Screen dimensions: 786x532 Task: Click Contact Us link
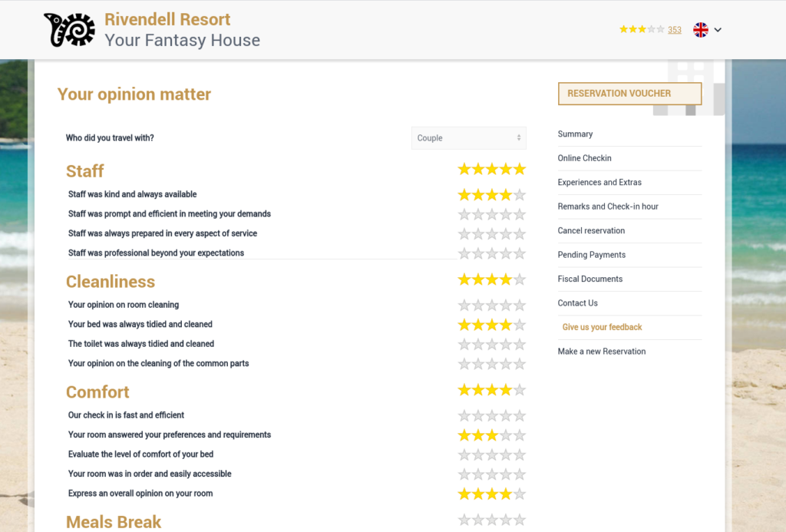(x=577, y=302)
